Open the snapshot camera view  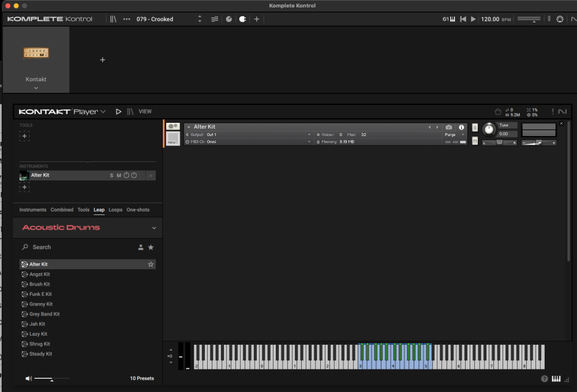[x=448, y=127]
